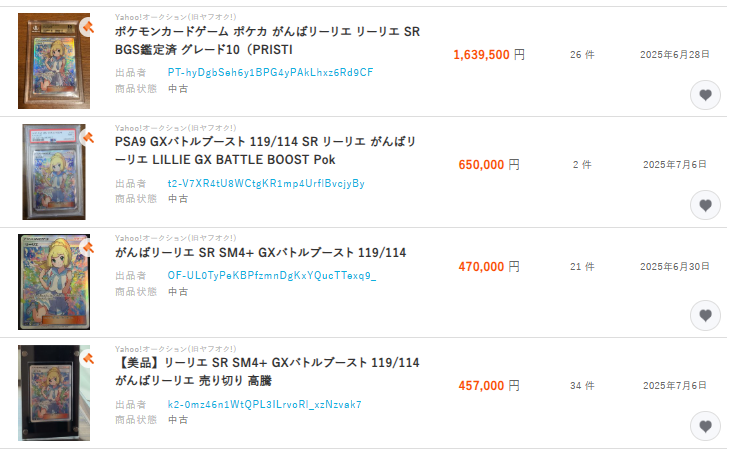Screen dimensions: 735x449
Task: Click the hammer icon on the 457,000 yen listing
Action: [88, 355]
